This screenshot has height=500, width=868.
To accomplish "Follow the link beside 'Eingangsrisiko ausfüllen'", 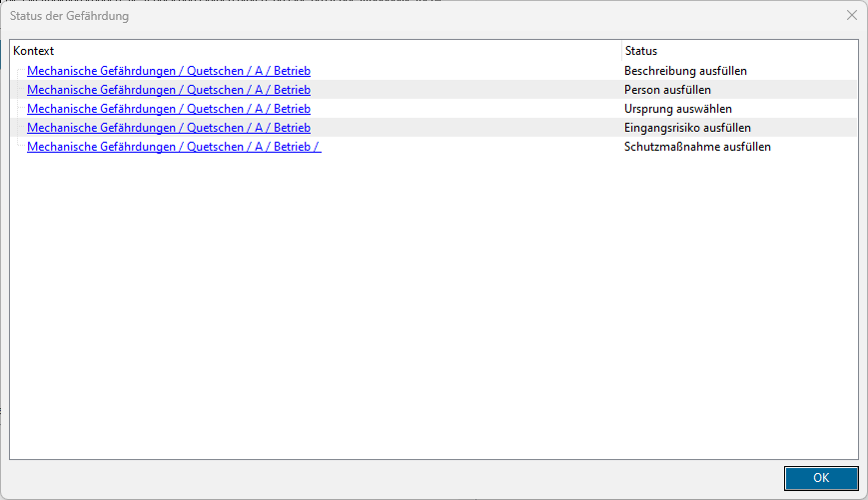I will coord(168,128).
